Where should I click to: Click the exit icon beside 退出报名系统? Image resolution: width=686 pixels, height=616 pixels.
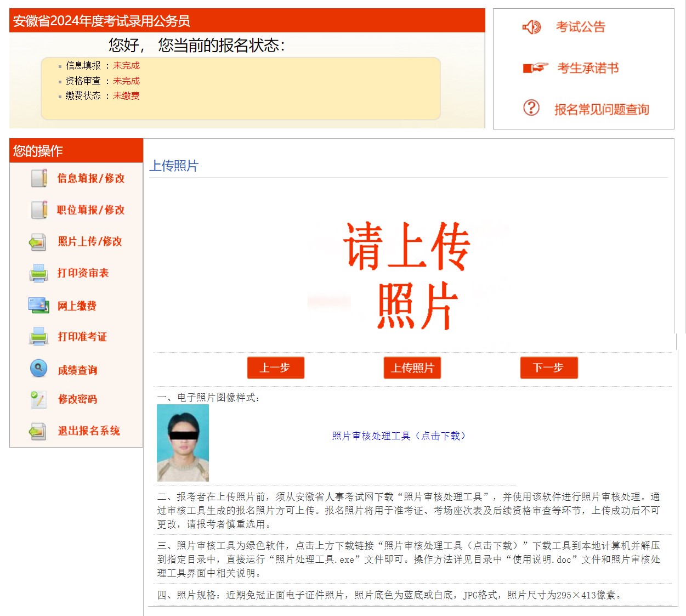pyautogui.click(x=38, y=431)
